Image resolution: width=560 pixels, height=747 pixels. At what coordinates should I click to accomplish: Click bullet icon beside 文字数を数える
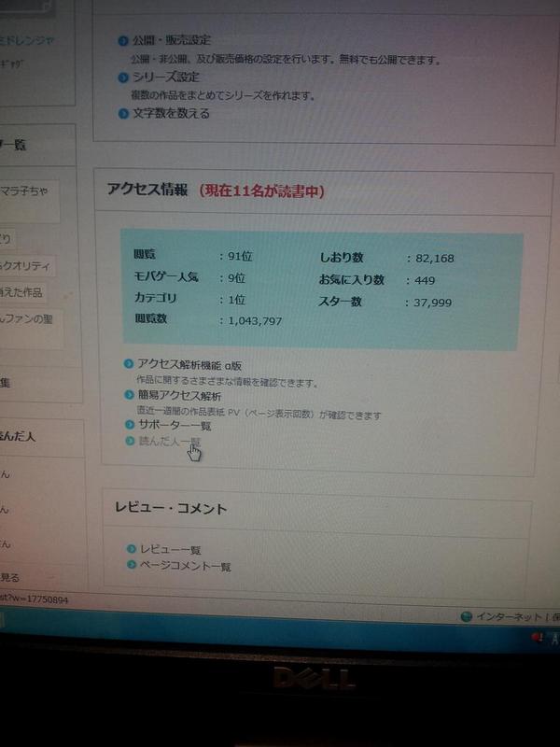(x=123, y=114)
